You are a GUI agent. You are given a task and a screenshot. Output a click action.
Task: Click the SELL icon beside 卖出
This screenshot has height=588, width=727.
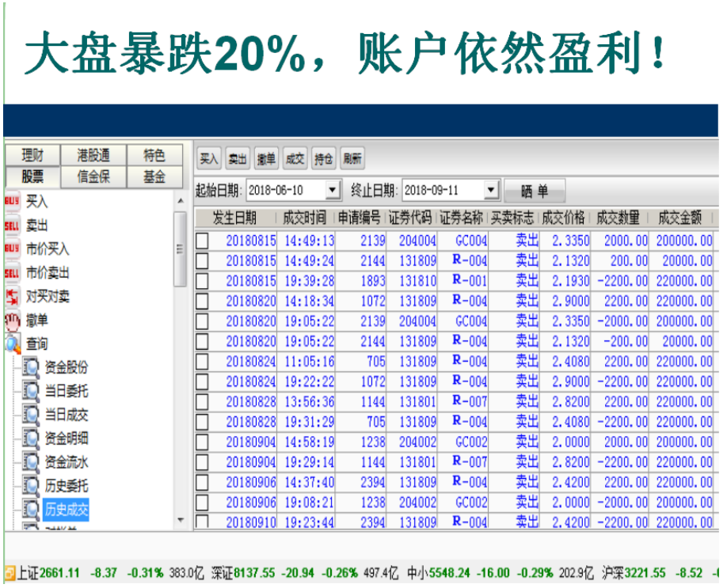point(12,226)
